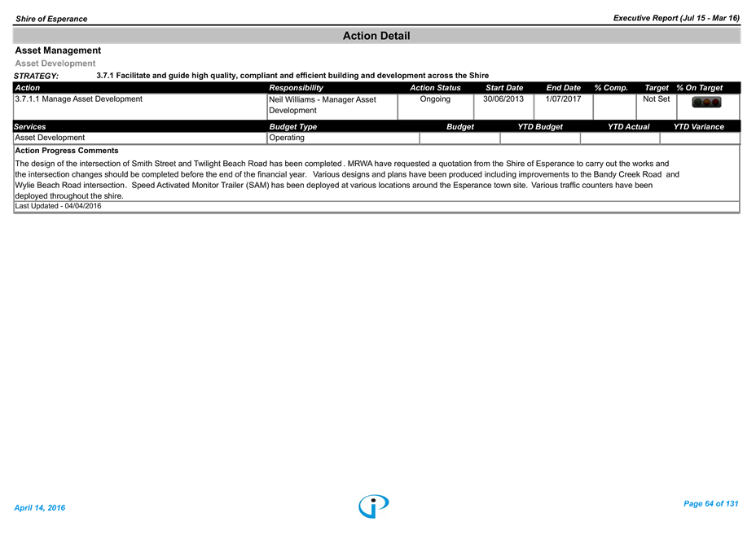Viewport: 756px width, 535px height.
Task: Click the Action Status column header
Action: pos(435,88)
